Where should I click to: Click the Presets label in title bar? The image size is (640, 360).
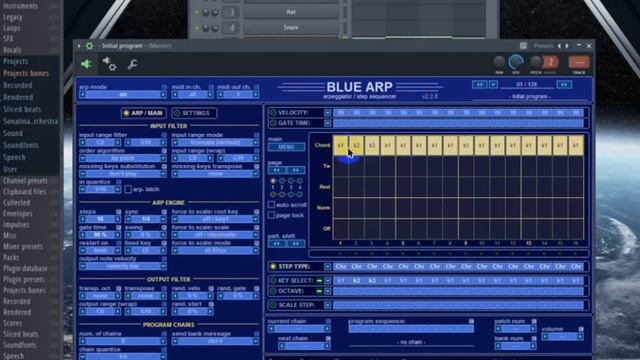pyautogui.click(x=543, y=46)
